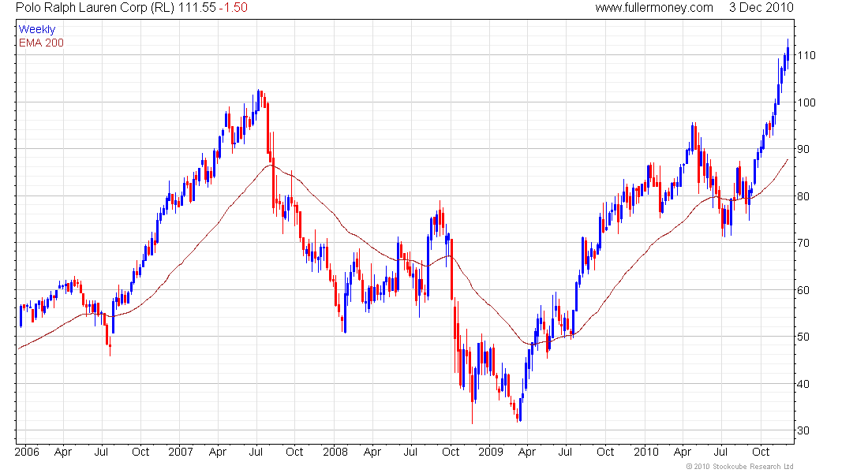Click the 2010 label on the time axis
Screen dimensions: 868x473
click(644, 453)
